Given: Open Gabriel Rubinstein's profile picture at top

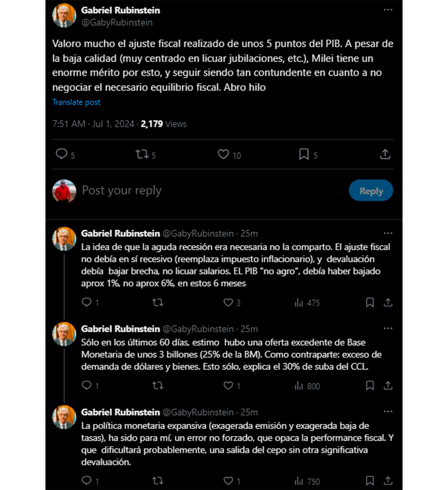Looking at the screenshot, I should [64, 15].
